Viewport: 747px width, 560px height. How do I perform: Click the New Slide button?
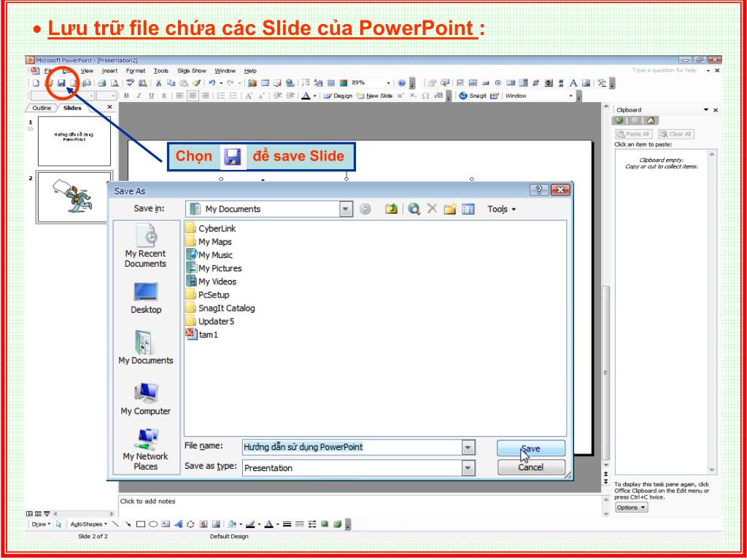tap(375, 96)
